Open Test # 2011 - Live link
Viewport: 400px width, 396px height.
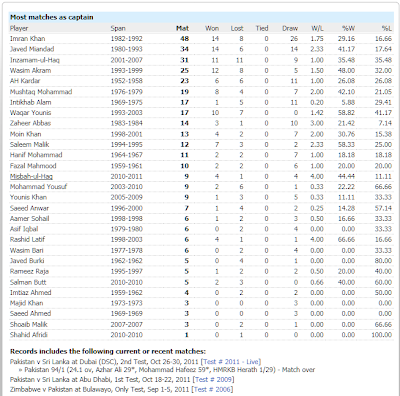231,362
